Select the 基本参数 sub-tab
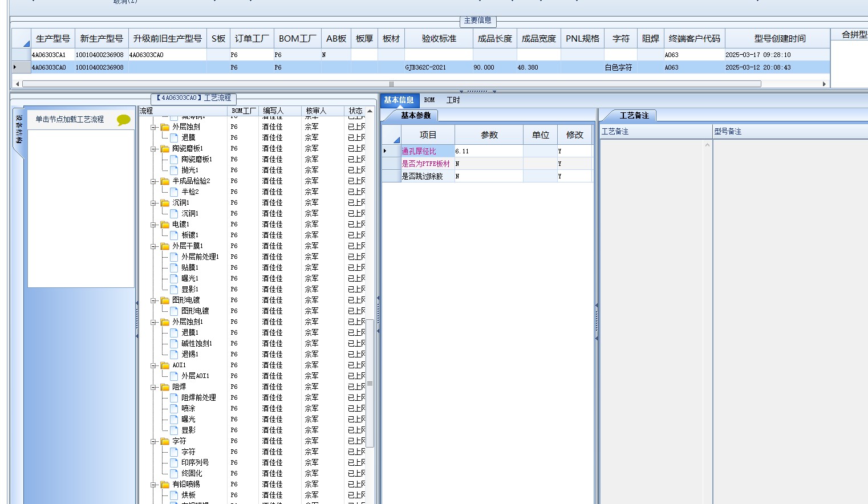868x504 pixels. tap(416, 115)
